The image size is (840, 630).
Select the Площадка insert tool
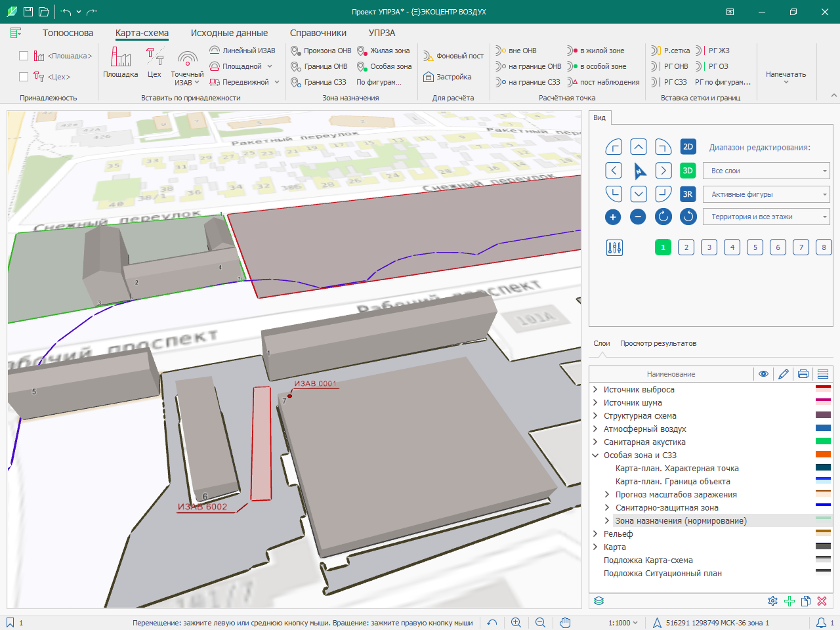121,64
